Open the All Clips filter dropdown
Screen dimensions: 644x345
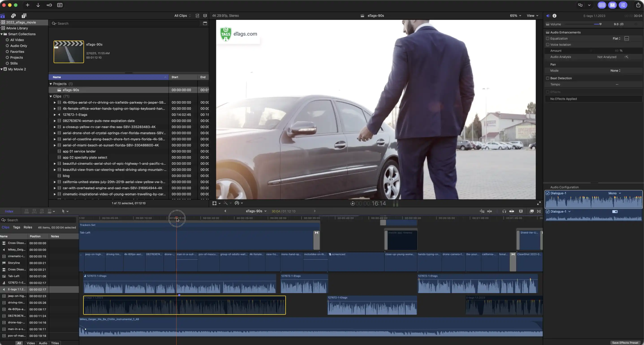183,16
